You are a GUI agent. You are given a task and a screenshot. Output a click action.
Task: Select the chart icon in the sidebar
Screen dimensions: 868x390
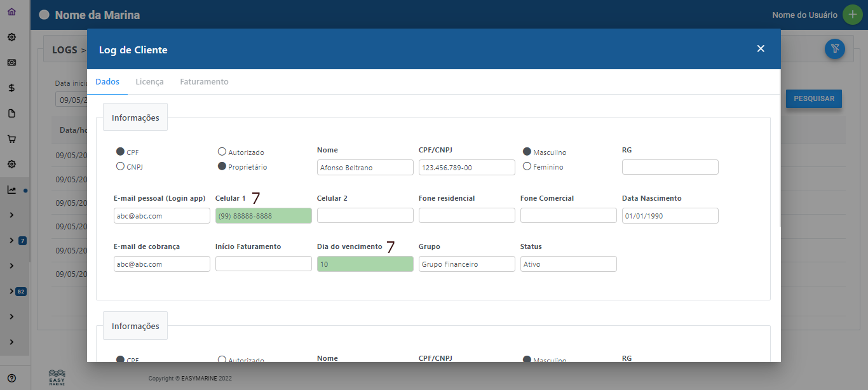(x=11, y=190)
